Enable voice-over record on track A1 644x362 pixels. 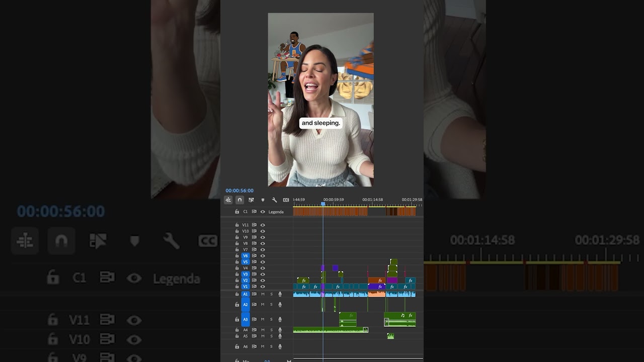(x=280, y=294)
